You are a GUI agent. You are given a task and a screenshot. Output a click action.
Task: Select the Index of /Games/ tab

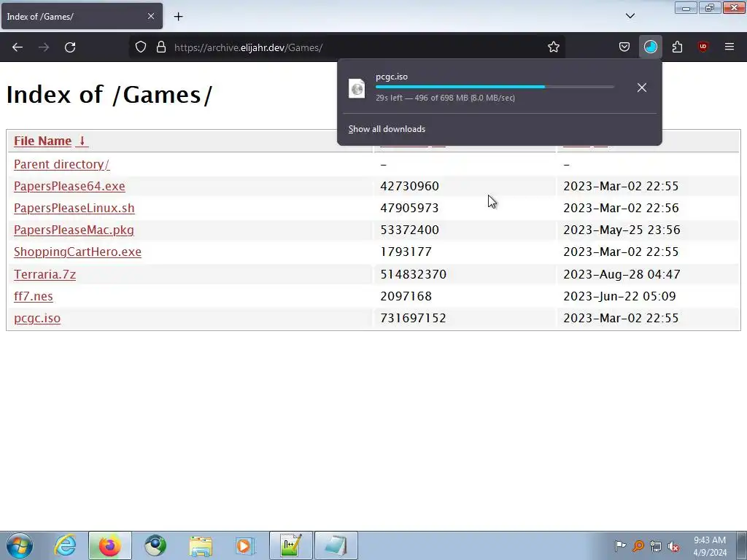pyautogui.click(x=82, y=16)
